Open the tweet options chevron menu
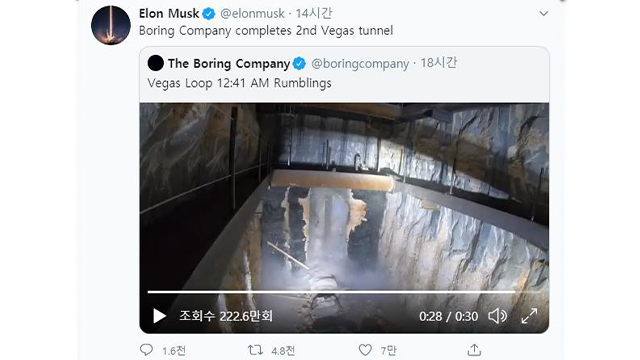Image resolution: width=640 pixels, height=360 pixels. click(544, 13)
